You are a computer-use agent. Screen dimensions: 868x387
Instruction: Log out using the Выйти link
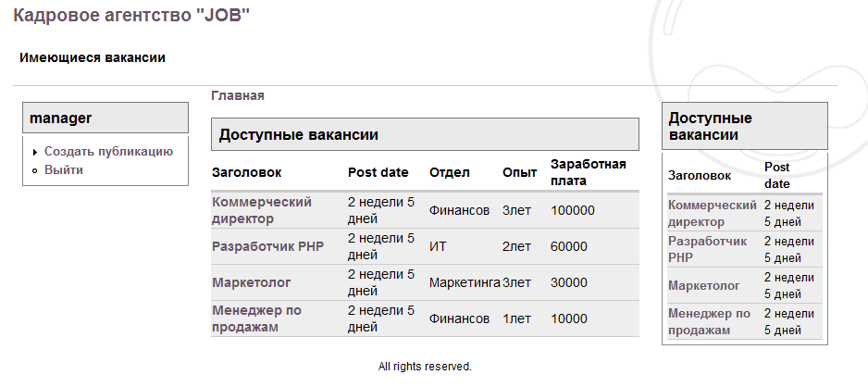pos(64,170)
